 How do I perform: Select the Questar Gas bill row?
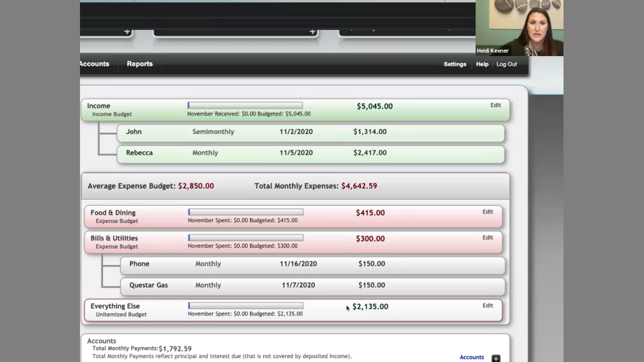pyautogui.click(x=312, y=285)
